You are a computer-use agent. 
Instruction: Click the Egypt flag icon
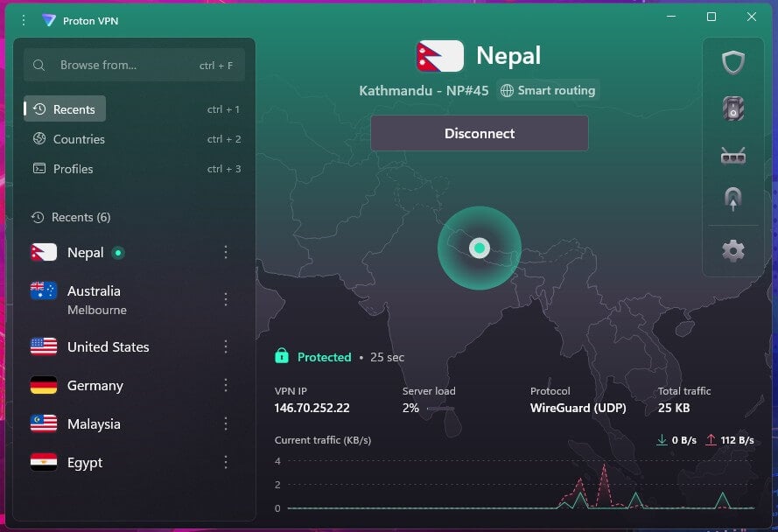tap(44, 463)
